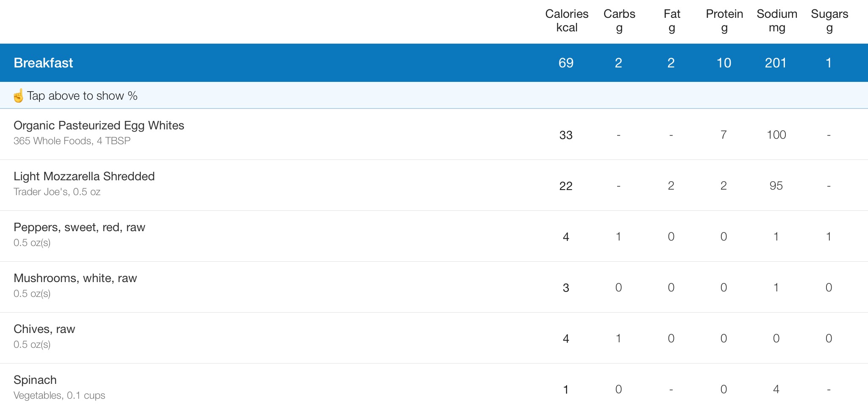
Task: Select the Spinach entry
Action: pyautogui.click(x=434, y=389)
